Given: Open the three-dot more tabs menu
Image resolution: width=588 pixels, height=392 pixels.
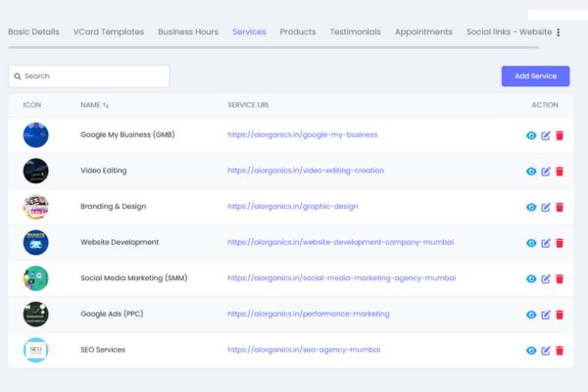Looking at the screenshot, I should [559, 32].
